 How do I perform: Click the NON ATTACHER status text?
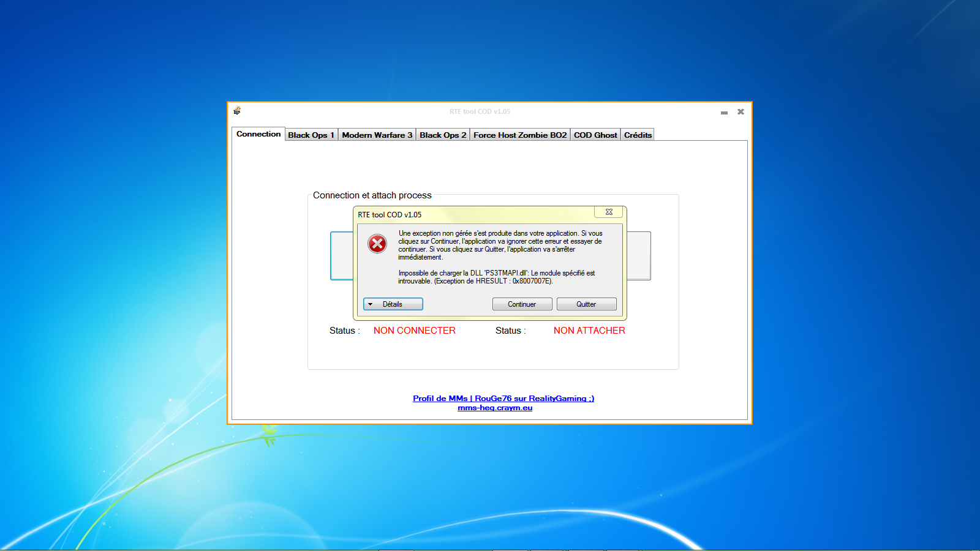click(589, 331)
